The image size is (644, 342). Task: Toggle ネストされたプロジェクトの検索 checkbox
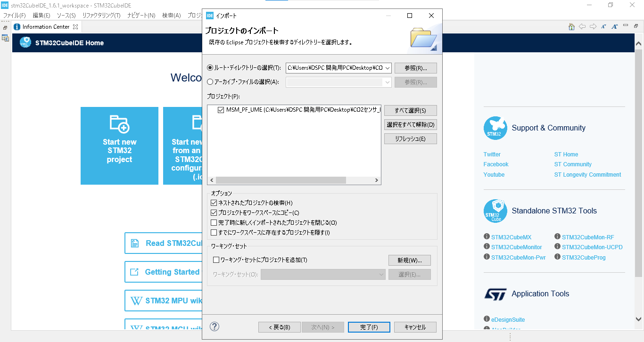(x=215, y=203)
